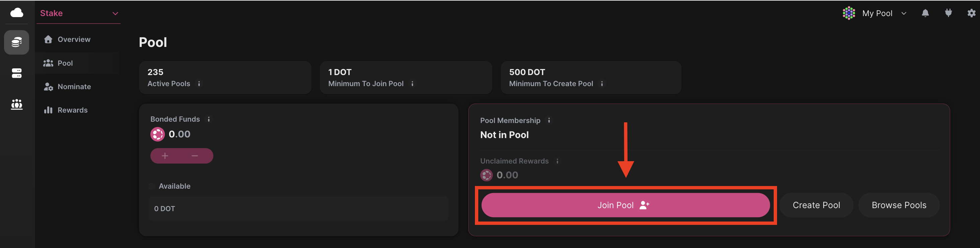The image size is (980, 248).
Task: Click the cloud logo icon
Action: [x=17, y=13]
